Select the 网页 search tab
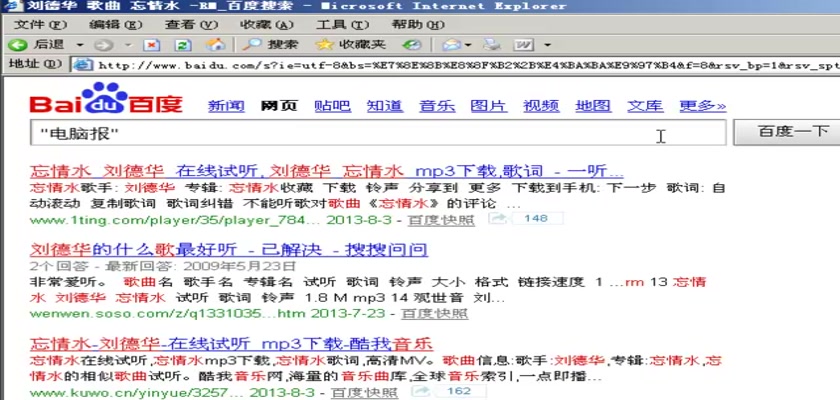Viewport: 840px width, 400px height. (x=279, y=106)
